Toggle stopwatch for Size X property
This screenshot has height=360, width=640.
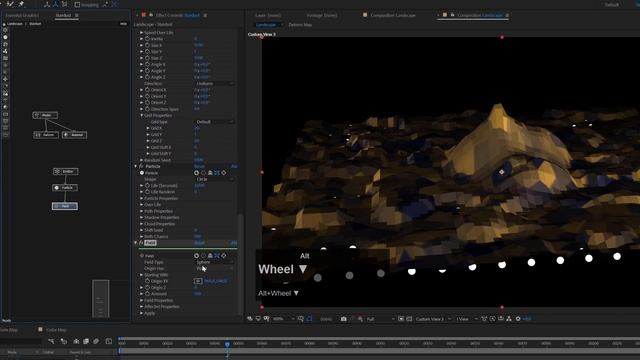tap(147, 45)
